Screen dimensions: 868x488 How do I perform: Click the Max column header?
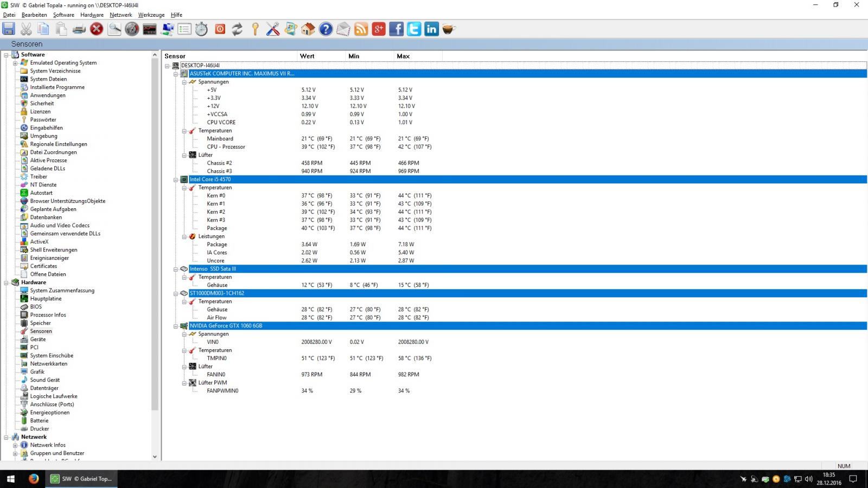[x=418, y=56]
